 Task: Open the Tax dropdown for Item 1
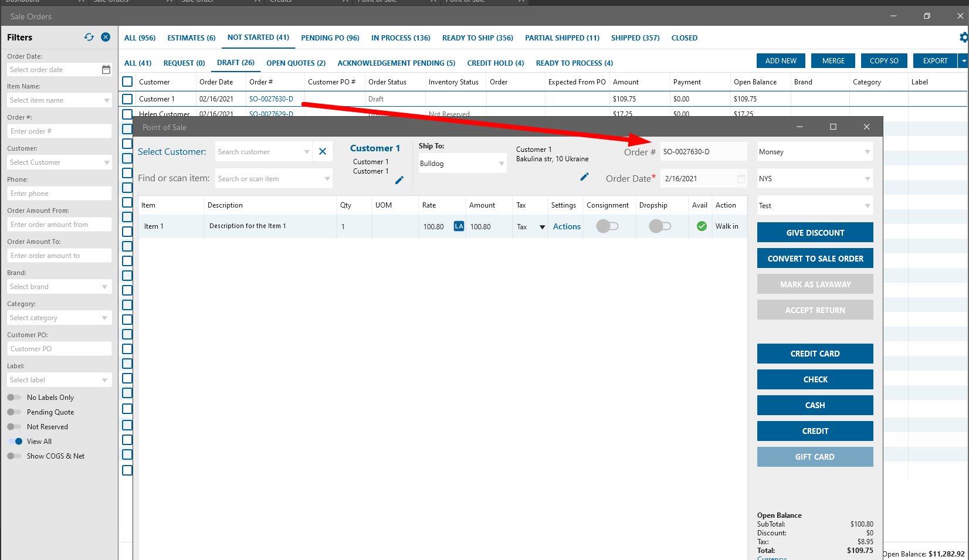coord(542,227)
